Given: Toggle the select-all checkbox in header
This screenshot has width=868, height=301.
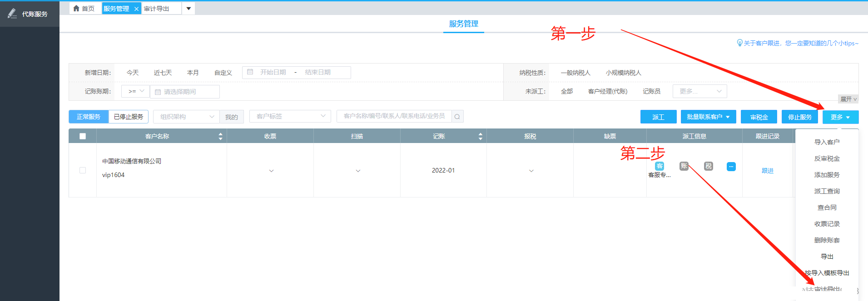Looking at the screenshot, I should 83,136.
